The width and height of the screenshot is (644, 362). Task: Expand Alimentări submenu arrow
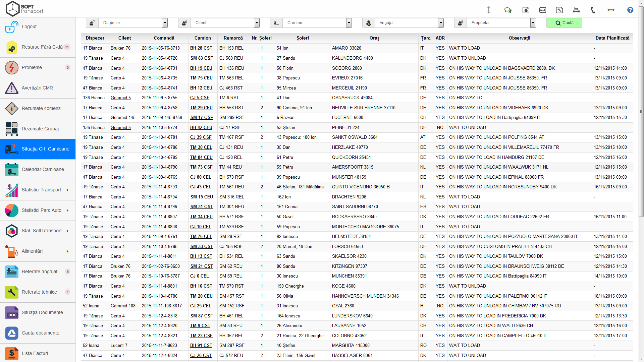(67, 251)
